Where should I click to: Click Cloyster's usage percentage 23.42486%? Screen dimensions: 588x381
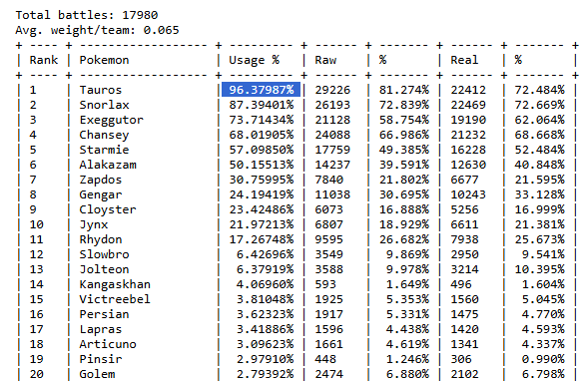pos(262,209)
